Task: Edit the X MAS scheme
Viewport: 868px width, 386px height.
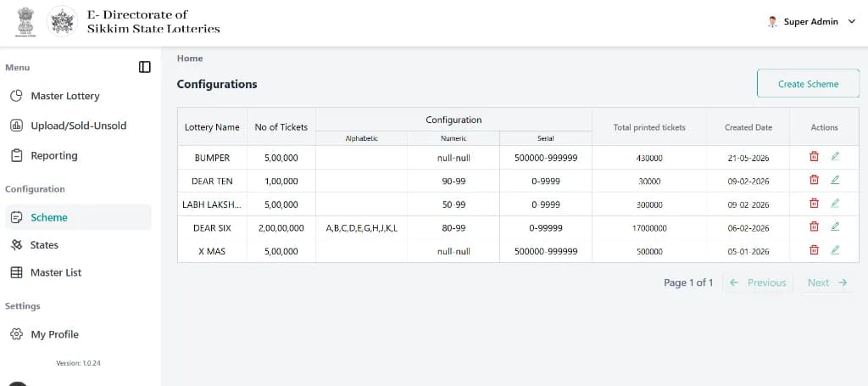Action: tap(835, 249)
